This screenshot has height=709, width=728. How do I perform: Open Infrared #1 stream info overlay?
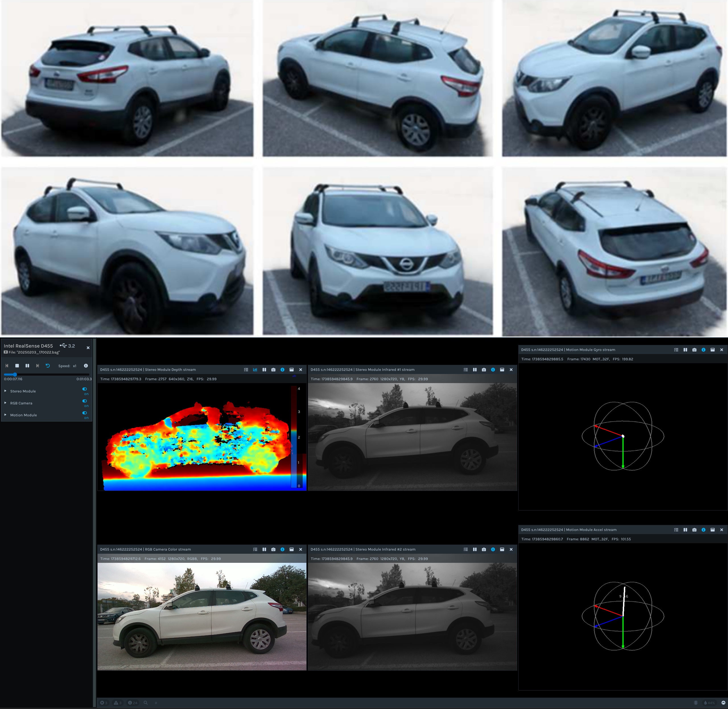click(x=493, y=370)
